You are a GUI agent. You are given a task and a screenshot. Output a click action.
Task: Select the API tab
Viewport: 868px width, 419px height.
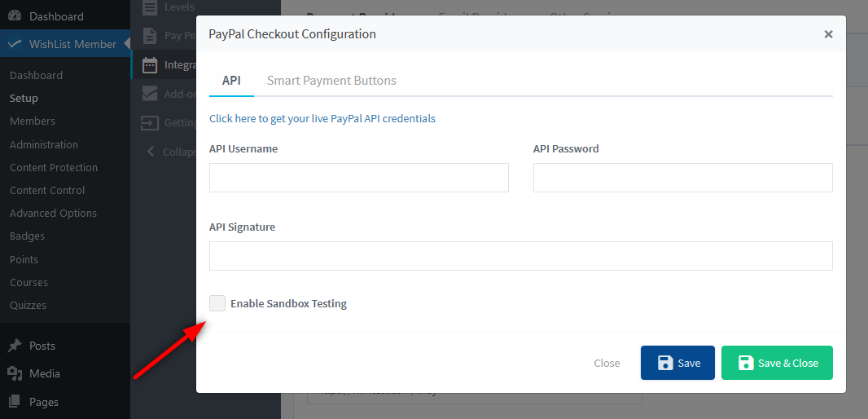pos(231,81)
